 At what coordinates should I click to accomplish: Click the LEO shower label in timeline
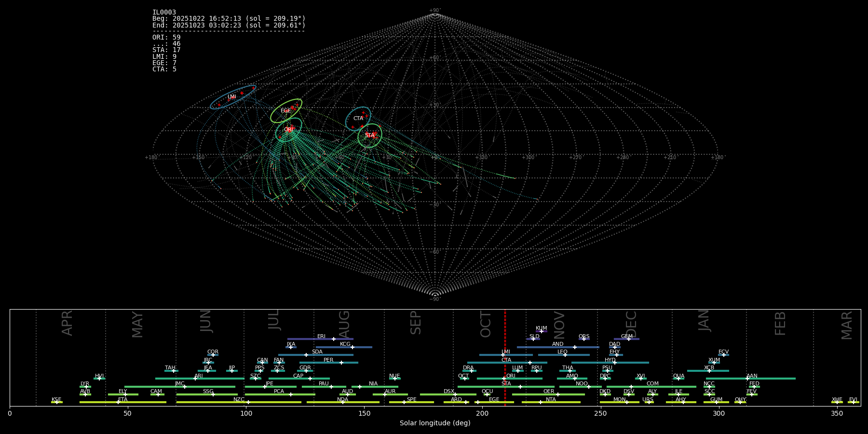(562, 352)
